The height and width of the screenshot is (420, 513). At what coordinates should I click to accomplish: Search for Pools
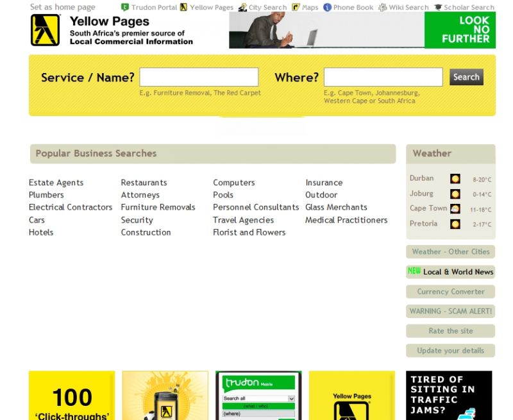223,195
